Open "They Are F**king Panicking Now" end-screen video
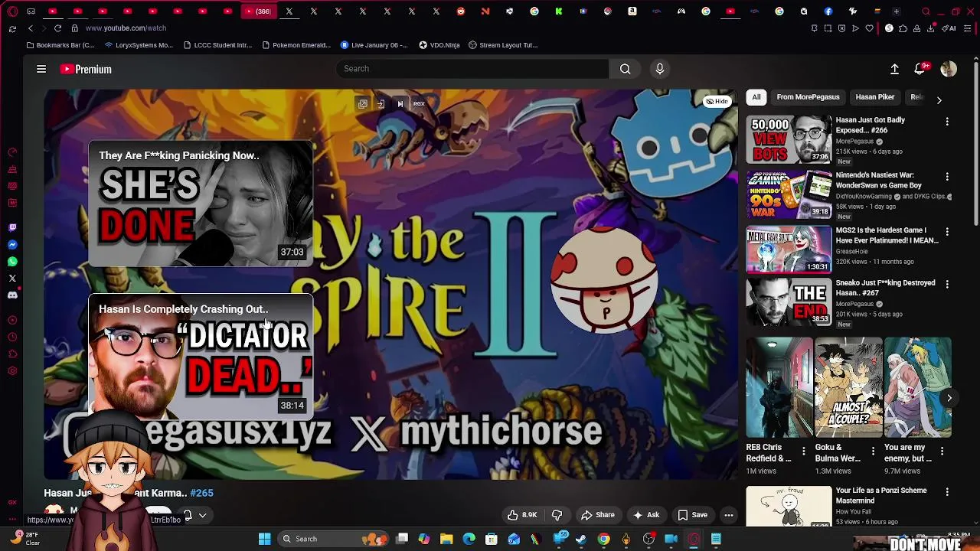This screenshot has width=980, height=551. [201, 204]
